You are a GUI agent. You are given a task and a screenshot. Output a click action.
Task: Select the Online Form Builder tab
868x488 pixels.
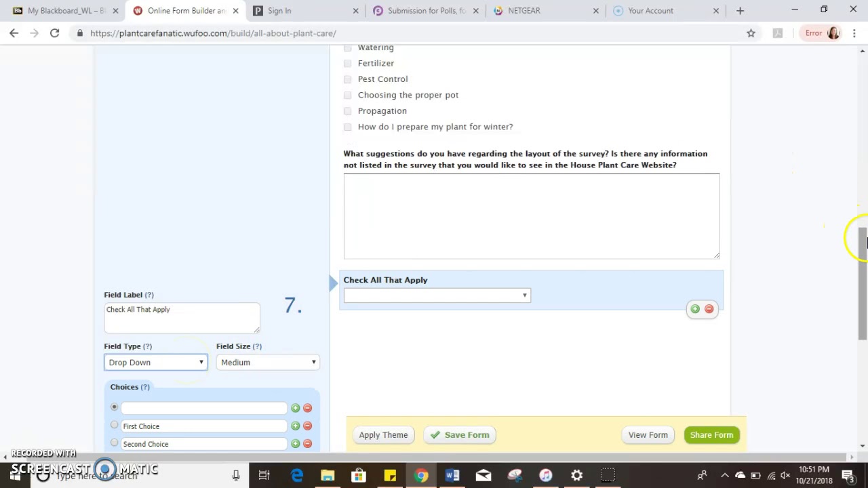(186, 11)
